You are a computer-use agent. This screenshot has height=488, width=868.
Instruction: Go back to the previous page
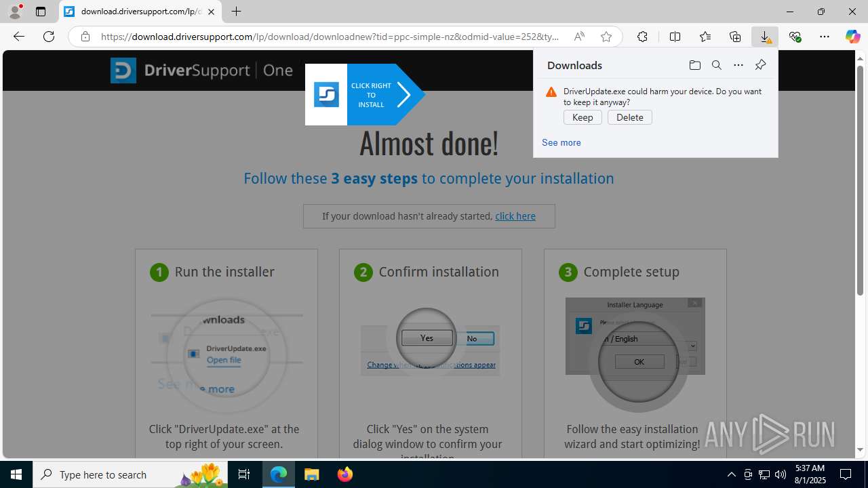pos(19,37)
